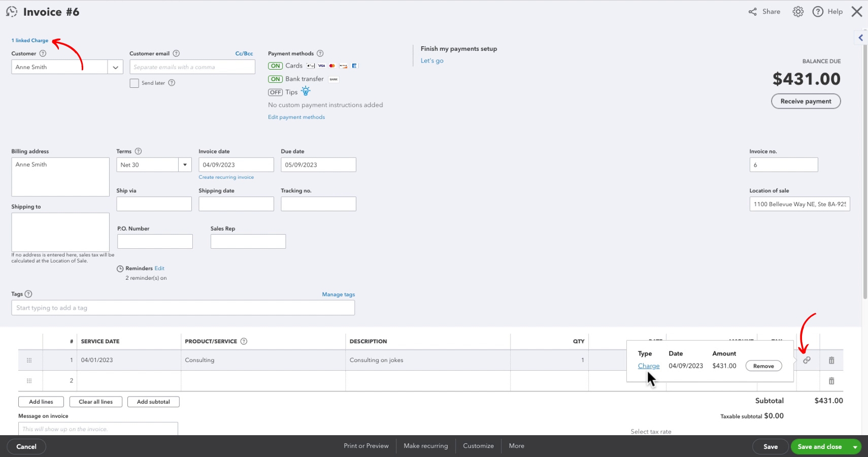Viewport: 868px width, 457px height.
Task: Click the Receive payment button
Action: 806,101
